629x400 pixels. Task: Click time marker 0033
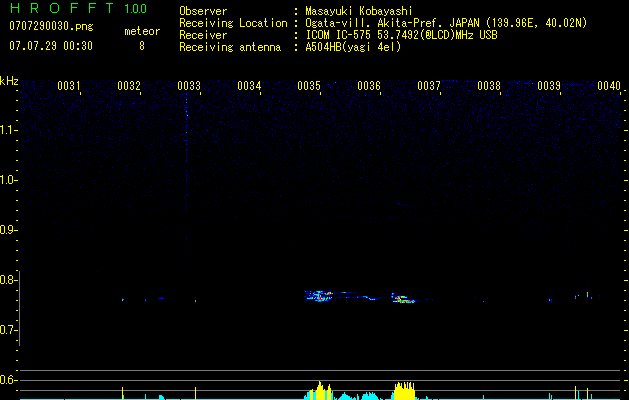click(189, 86)
